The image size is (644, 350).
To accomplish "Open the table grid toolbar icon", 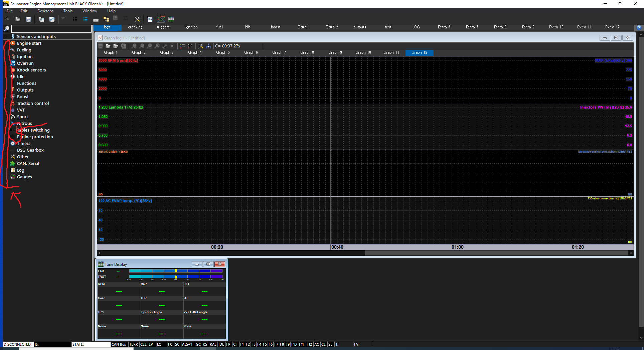I will (171, 19).
